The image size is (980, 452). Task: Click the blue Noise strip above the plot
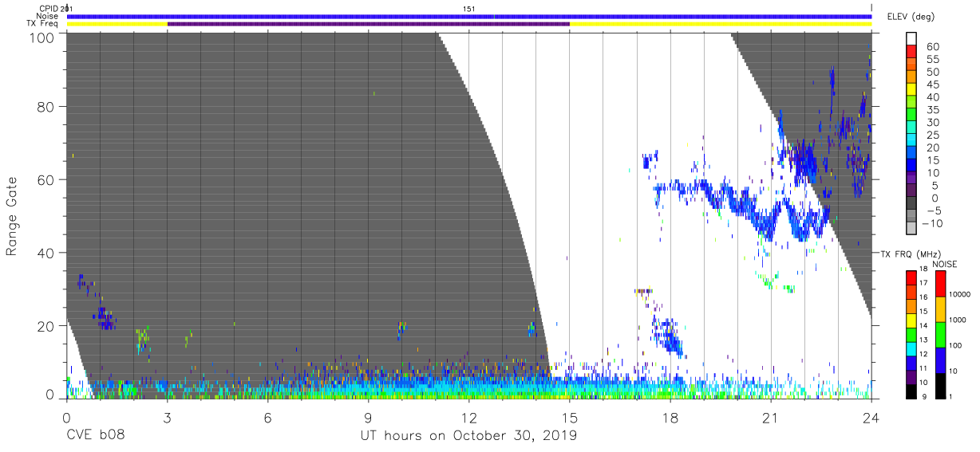coord(468,16)
